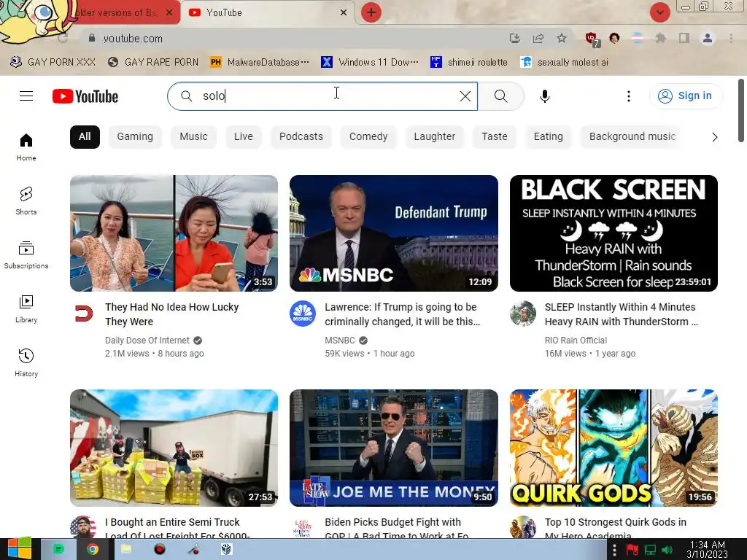Click the volume icon in the system tray
The width and height of the screenshot is (747, 560).
tap(667, 551)
